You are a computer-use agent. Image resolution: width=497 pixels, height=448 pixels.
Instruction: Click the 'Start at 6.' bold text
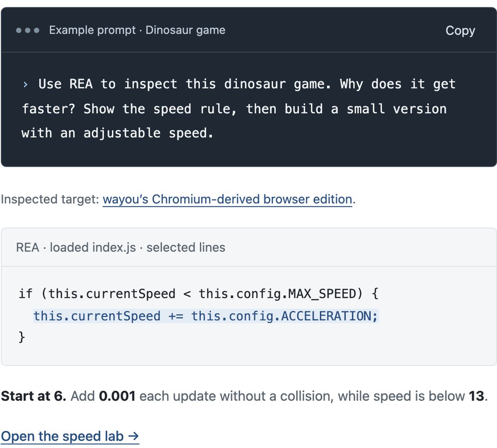point(34,396)
